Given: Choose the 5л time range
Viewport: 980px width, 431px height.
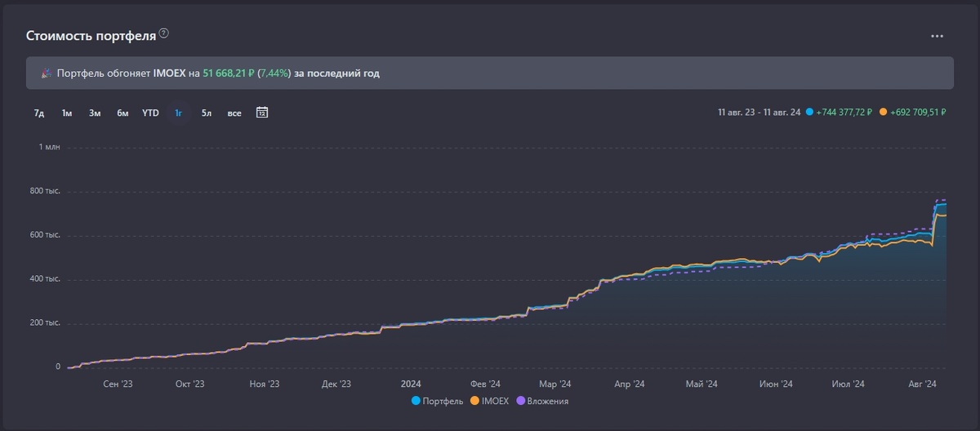Looking at the screenshot, I should 207,113.
